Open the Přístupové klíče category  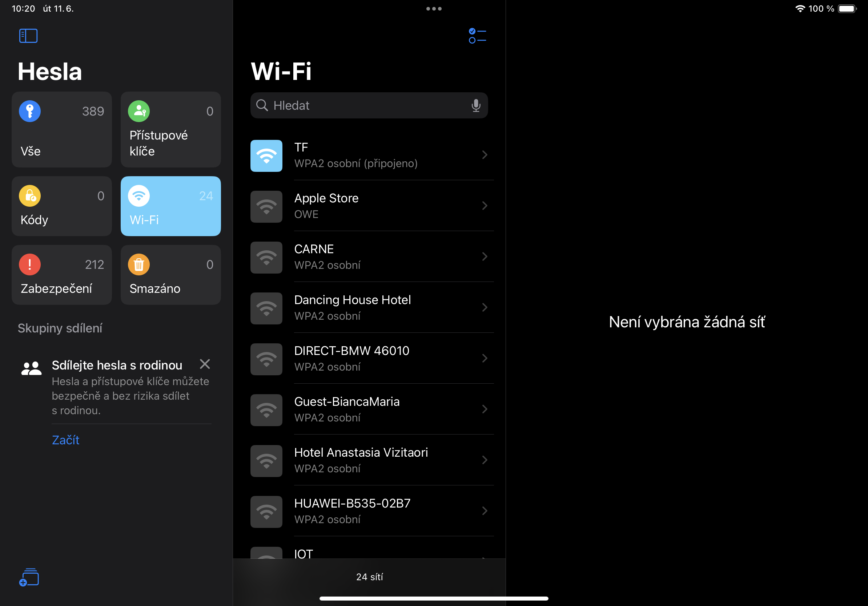tap(170, 130)
